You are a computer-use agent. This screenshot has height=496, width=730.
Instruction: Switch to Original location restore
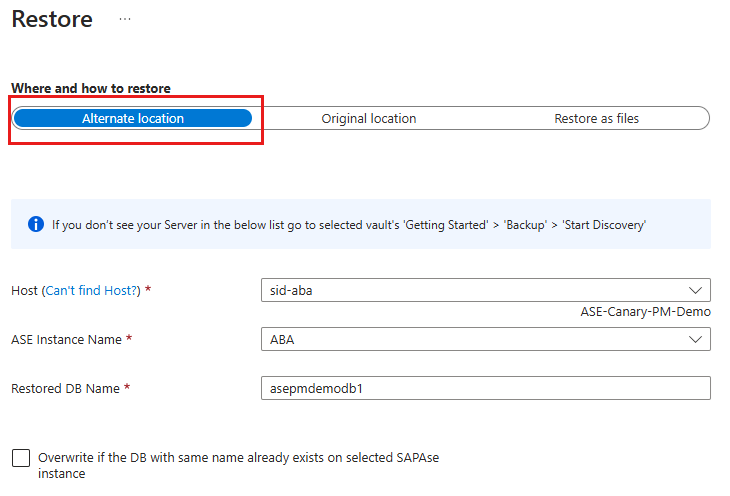[369, 118]
